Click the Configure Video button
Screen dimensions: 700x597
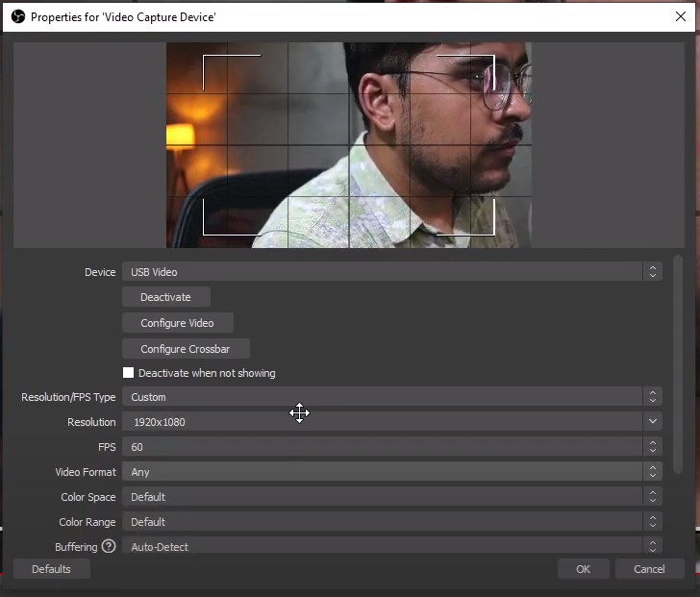point(177,323)
